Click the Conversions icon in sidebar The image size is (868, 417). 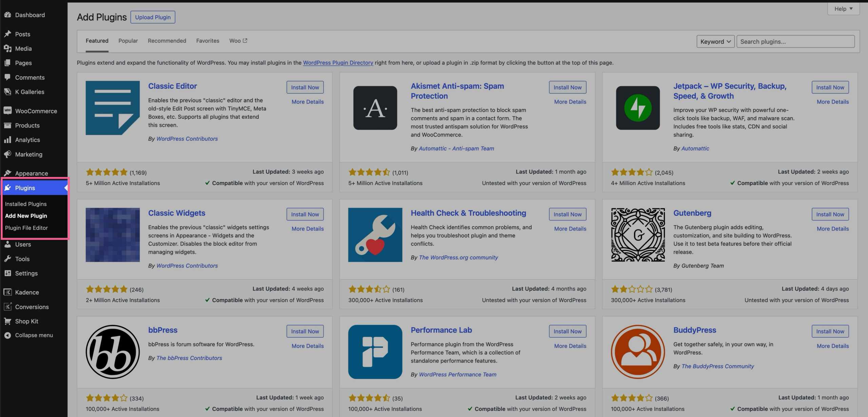[7, 307]
